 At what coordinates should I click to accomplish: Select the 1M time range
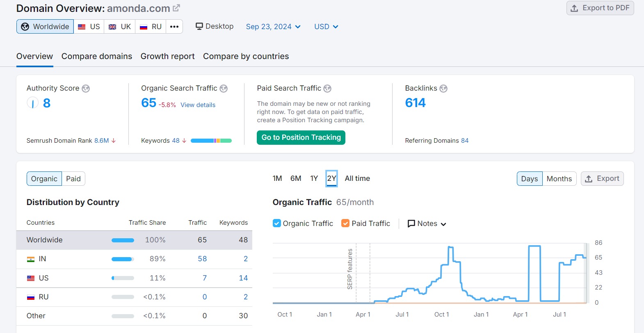pos(277,178)
